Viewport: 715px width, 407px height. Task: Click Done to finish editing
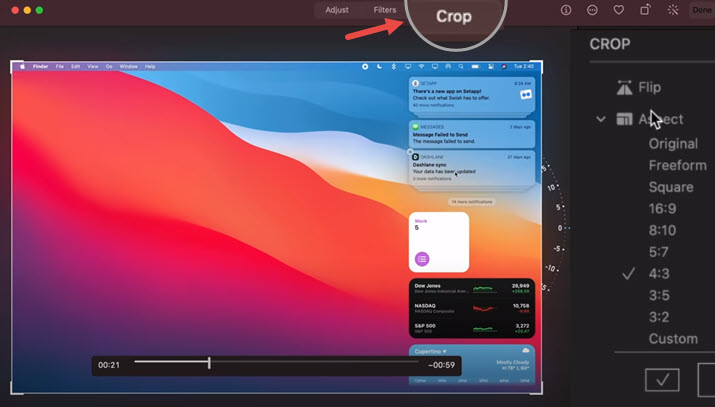(x=702, y=10)
